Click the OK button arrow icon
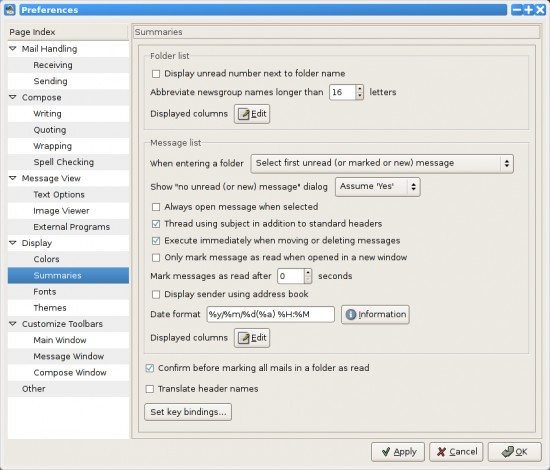The width and height of the screenshot is (550, 470). pyautogui.click(x=508, y=452)
